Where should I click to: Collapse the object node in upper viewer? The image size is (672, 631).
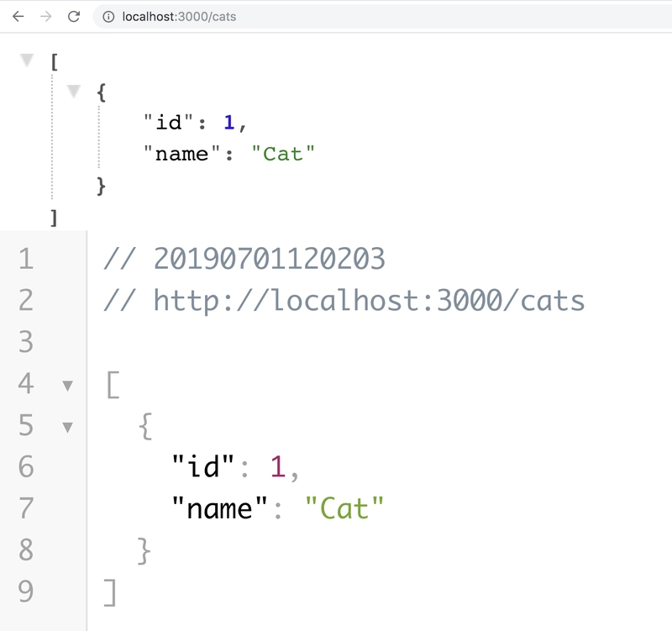(x=74, y=91)
